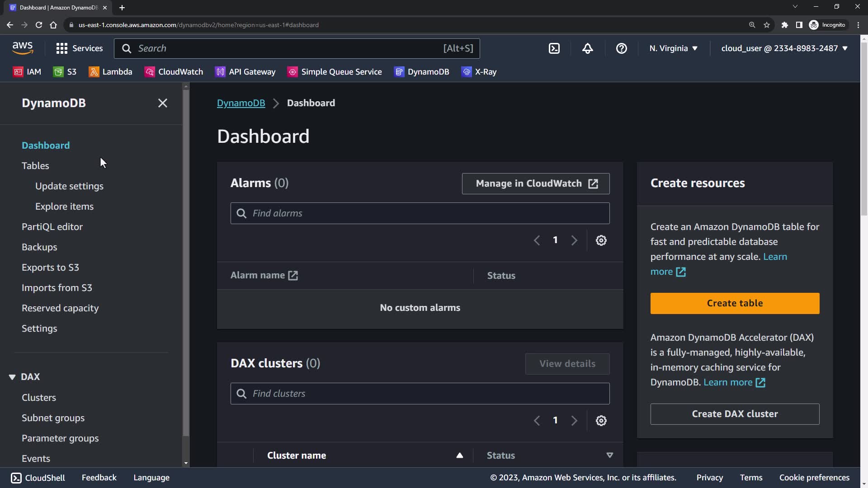This screenshot has width=868, height=488.
Task: Open Tables in the left navigation
Action: [x=35, y=166]
